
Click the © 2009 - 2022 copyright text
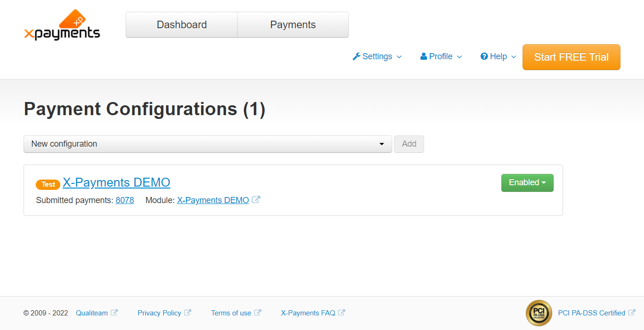[x=46, y=313]
